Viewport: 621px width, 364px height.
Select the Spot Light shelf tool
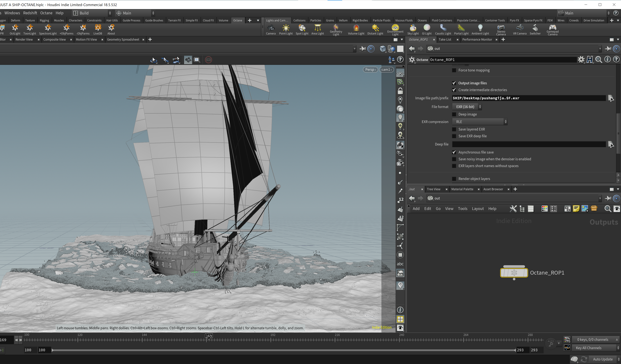[302, 29]
